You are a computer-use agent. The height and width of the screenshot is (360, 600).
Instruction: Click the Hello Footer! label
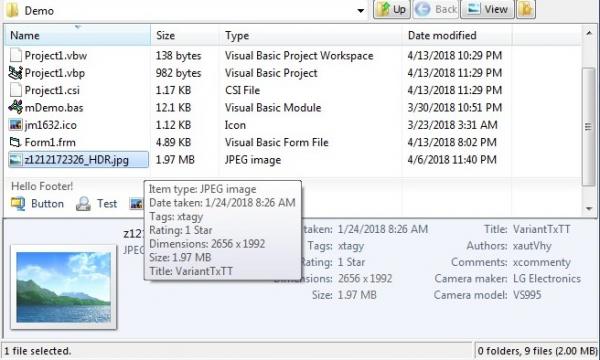click(x=42, y=186)
